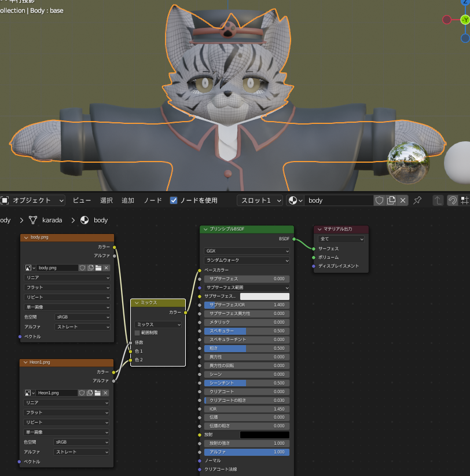This screenshot has width=470, height=476.
Task: Click the new image copy icon in the Heon1.png node
Action: point(90,393)
